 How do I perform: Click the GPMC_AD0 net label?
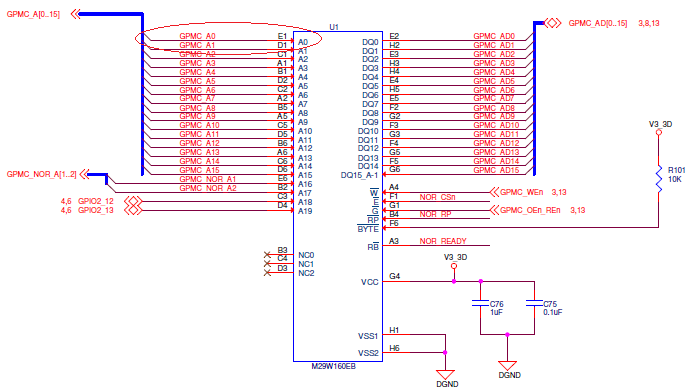[494, 36]
